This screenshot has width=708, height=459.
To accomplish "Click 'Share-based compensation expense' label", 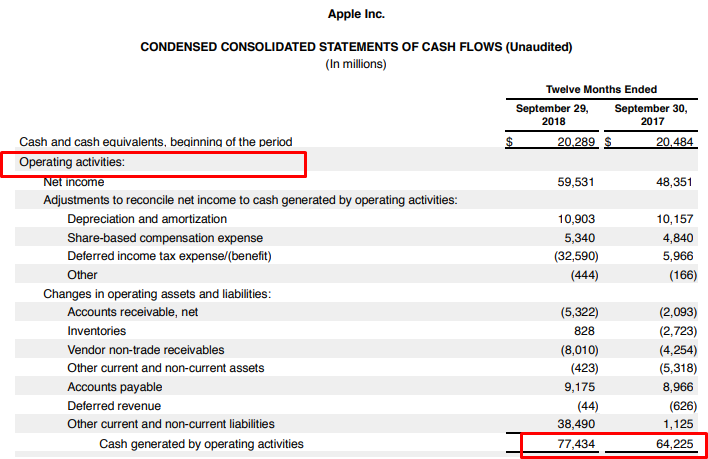I will pos(165,238).
